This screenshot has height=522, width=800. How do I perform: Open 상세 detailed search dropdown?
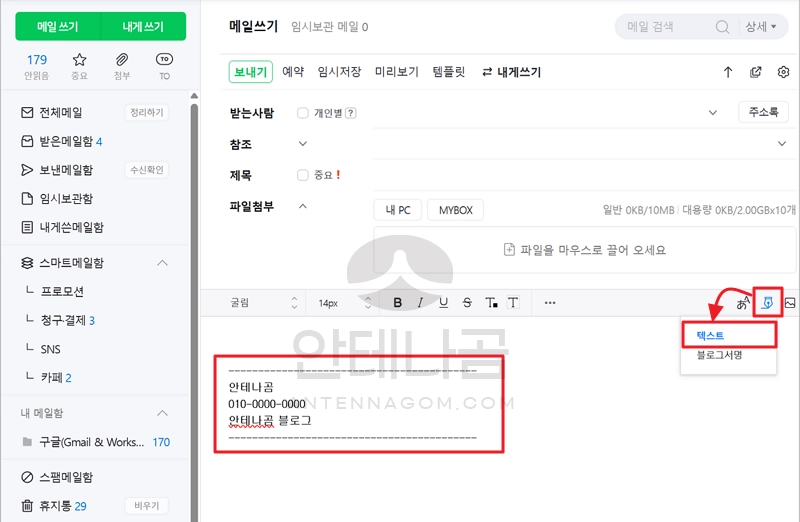[x=761, y=27]
